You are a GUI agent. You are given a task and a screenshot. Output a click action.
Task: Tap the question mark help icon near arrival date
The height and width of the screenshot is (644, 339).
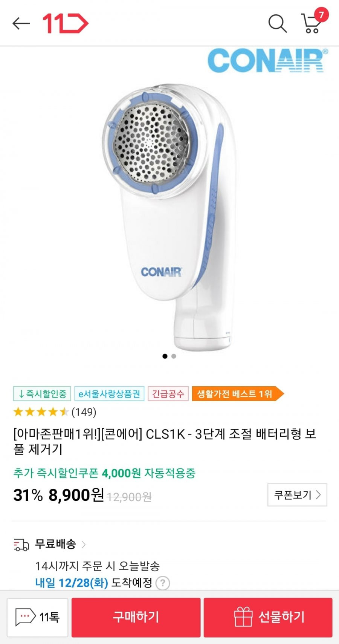tap(163, 583)
